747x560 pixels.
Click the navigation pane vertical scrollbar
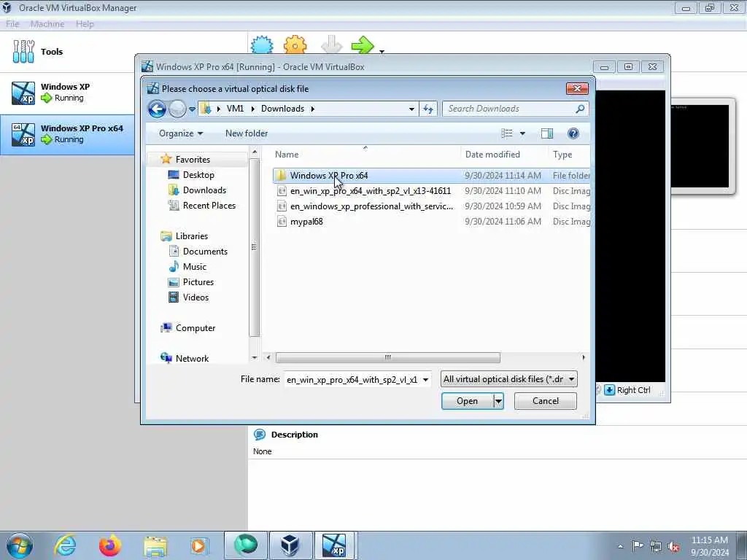coord(254,247)
